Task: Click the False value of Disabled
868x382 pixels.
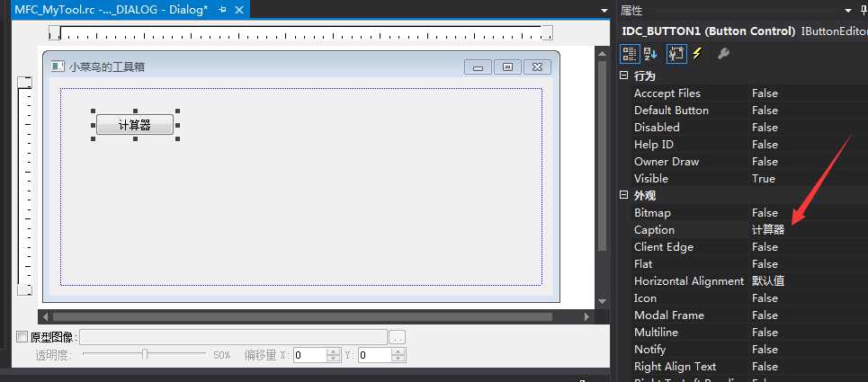Action: pyautogui.click(x=765, y=127)
